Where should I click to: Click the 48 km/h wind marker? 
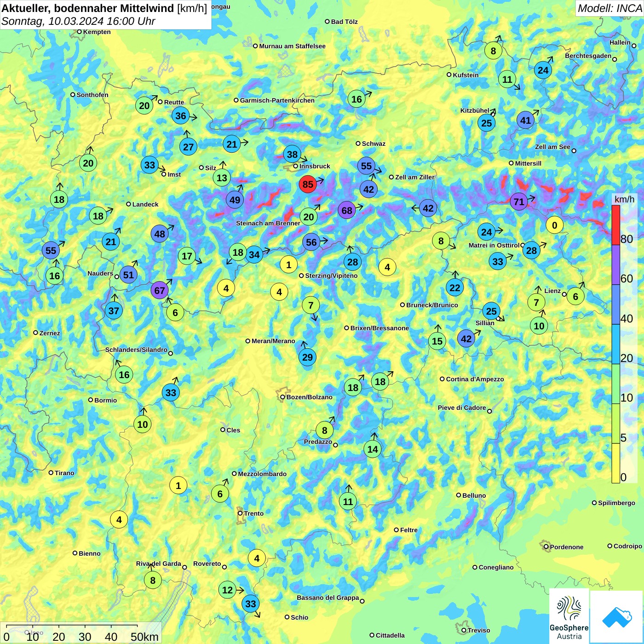[x=160, y=234]
